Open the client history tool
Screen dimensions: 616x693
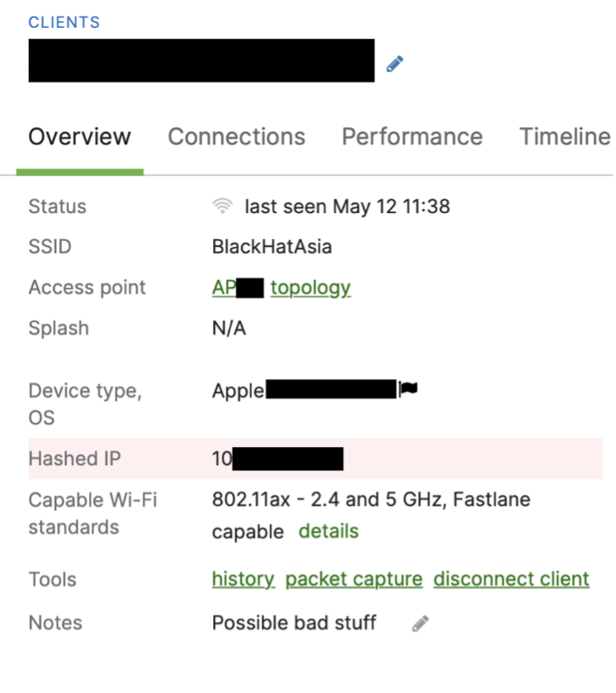pyautogui.click(x=243, y=578)
